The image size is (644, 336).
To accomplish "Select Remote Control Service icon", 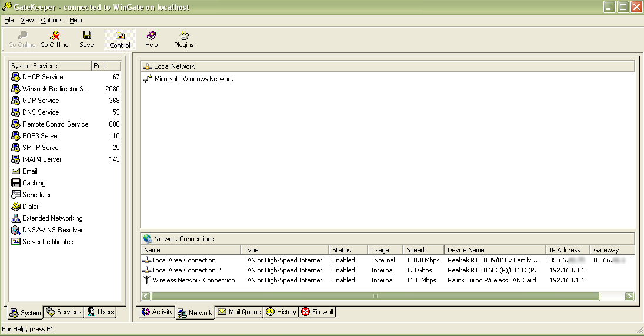I will pyautogui.click(x=16, y=124).
